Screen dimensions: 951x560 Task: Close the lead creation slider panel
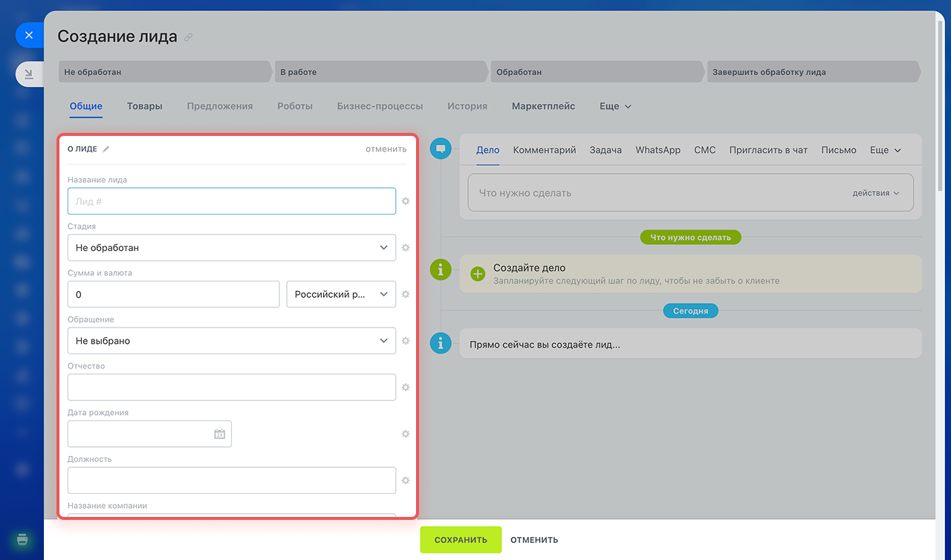[29, 35]
